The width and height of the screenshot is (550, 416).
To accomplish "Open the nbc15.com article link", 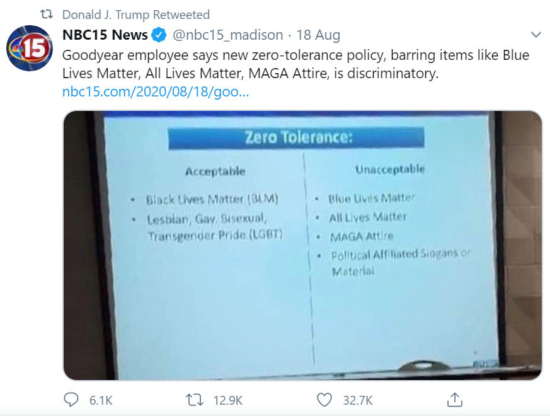I will (155, 92).
